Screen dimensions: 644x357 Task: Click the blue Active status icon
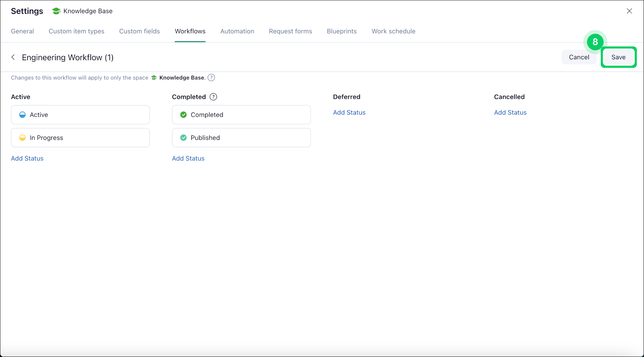(x=23, y=115)
